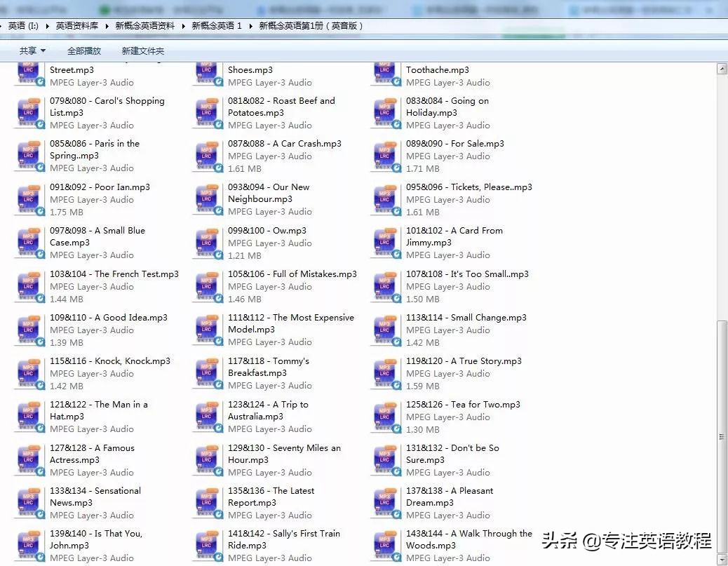Click scrollbar up arrow
The width and height of the screenshot is (728, 566).
722,69
